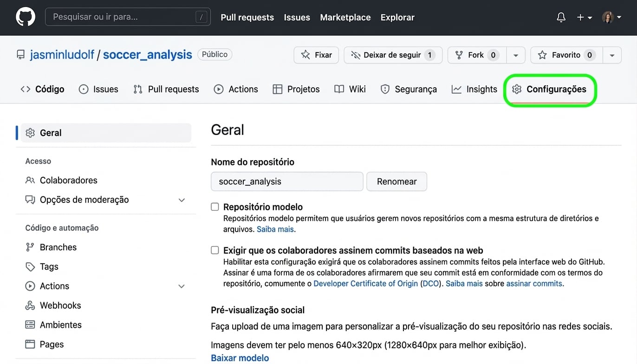Click the repository book icon beside jasminludolf
Screen dimensions: 637x364
20,55
